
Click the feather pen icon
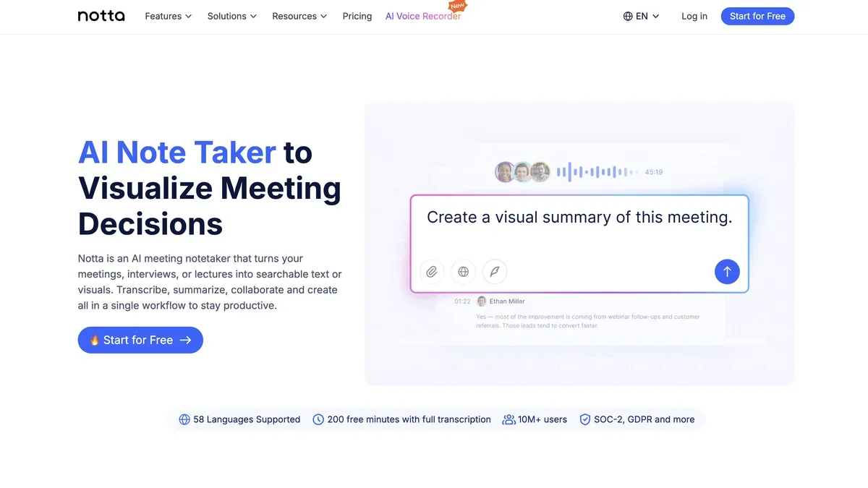(495, 272)
